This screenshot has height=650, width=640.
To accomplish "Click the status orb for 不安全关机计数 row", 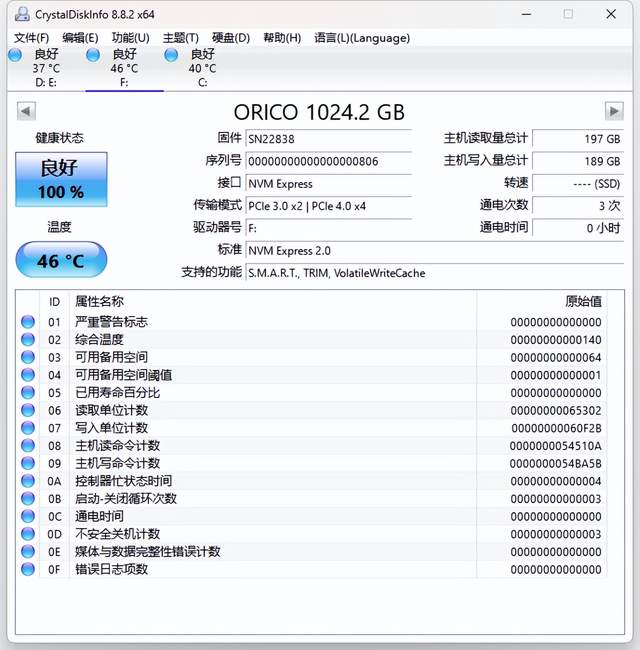I will click(28, 534).
